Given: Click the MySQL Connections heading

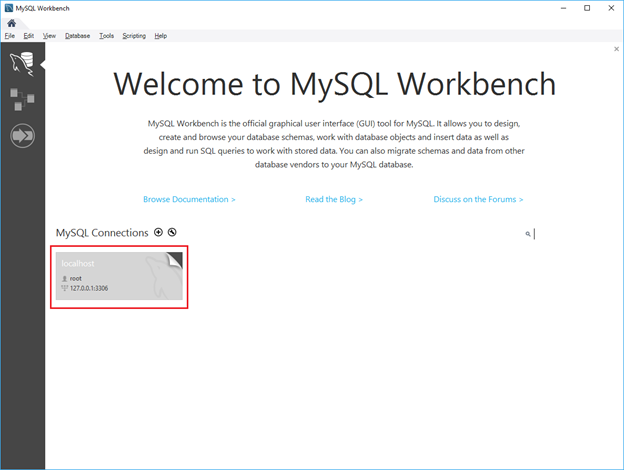Looking at the screenshot, I should (102, 233).
